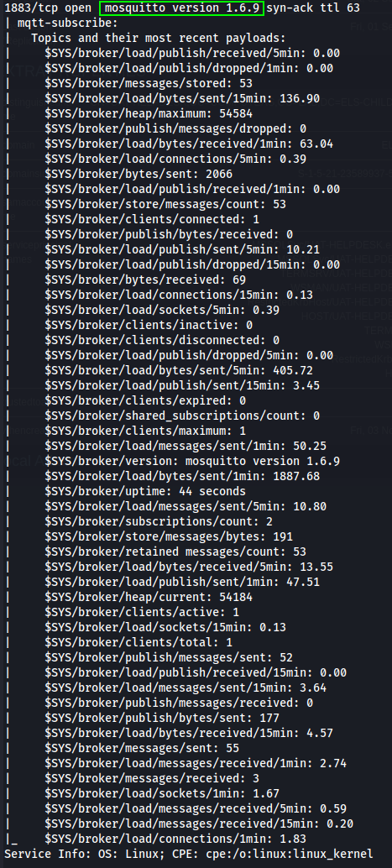This screenshot has width=392, height=868.
Task: Click the Service Info OS Linux line
Action: pyautogui.click(x=189, y=855)
